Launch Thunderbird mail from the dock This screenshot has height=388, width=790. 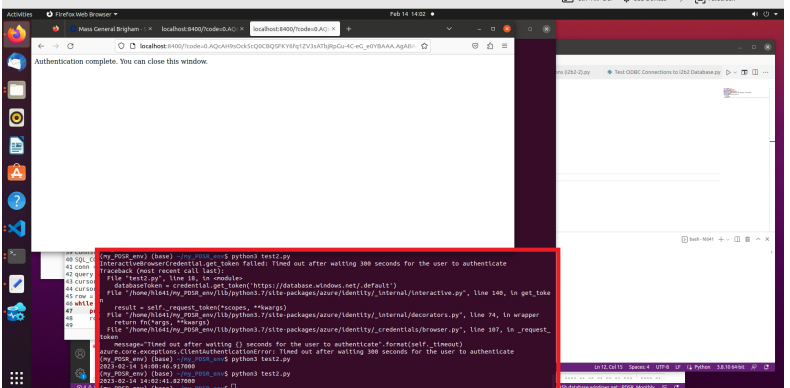pos(16,62)
